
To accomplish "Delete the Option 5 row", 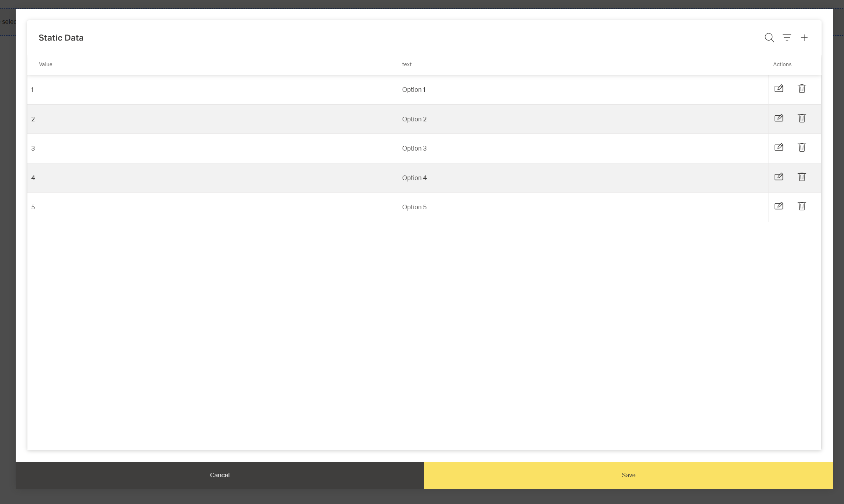I will coord(802,206).
